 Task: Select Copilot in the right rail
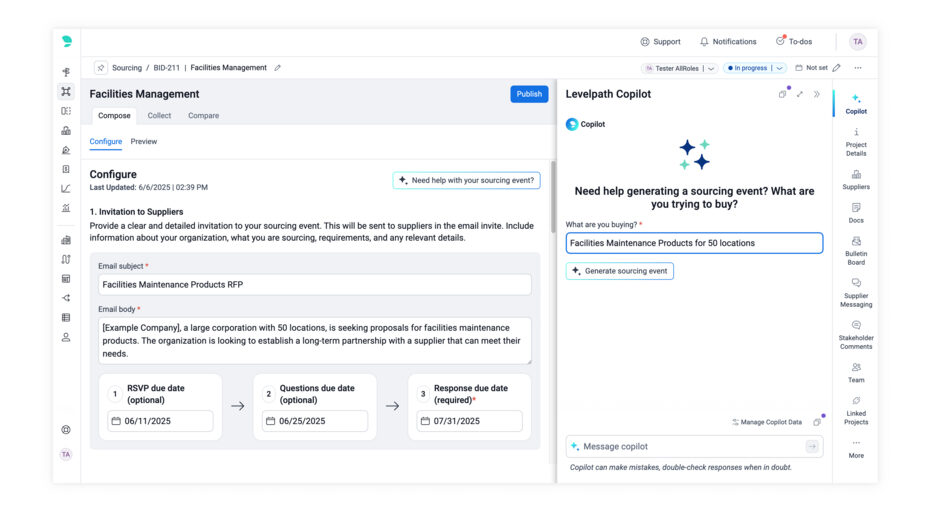click(x=856, y=103)
